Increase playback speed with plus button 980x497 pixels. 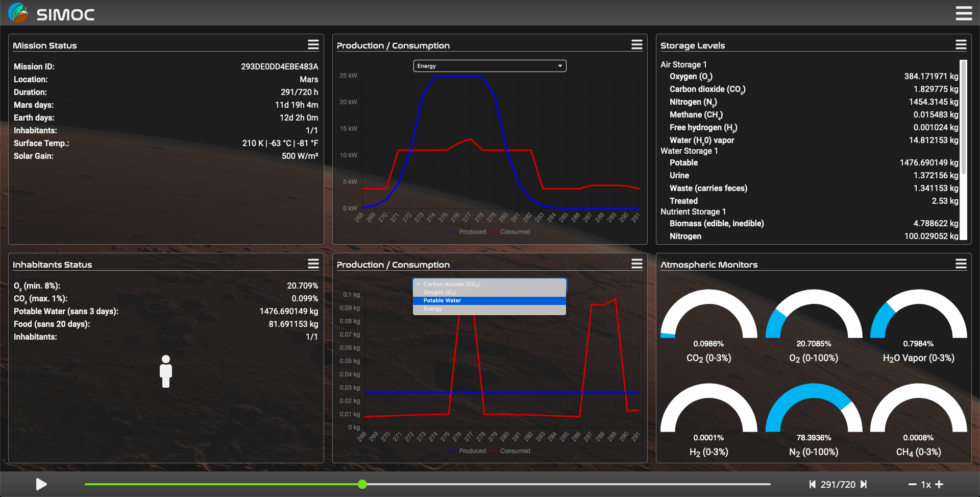939,484
